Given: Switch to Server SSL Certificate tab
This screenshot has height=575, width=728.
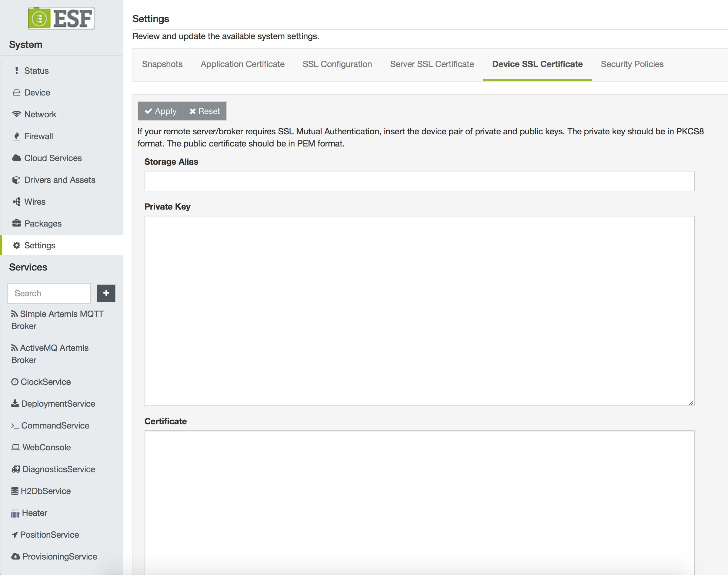Looking at the screenshot, I should tap(432, 64).
